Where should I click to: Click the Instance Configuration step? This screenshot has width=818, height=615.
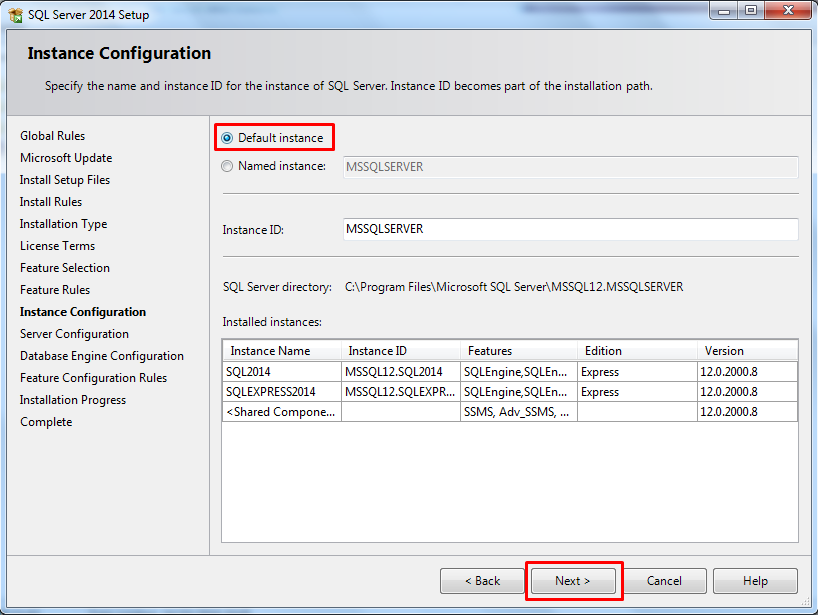(83, 312)
